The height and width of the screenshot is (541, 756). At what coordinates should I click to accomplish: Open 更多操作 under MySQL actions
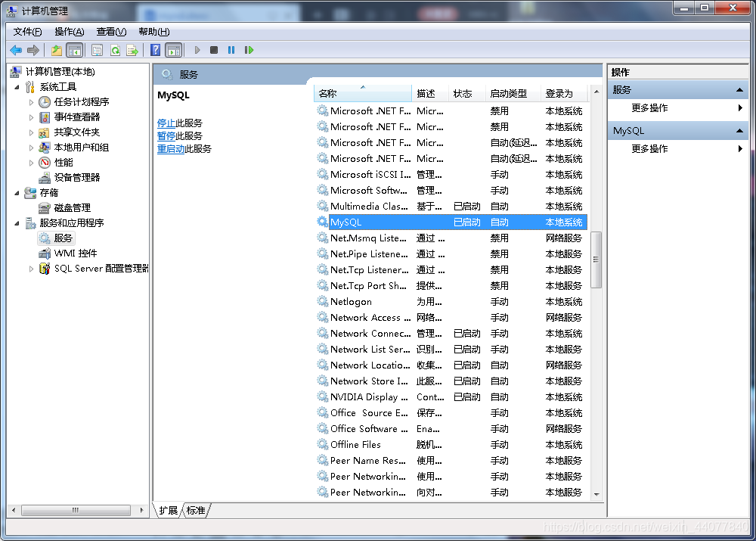pyautogui.click(x=649, y=149)
